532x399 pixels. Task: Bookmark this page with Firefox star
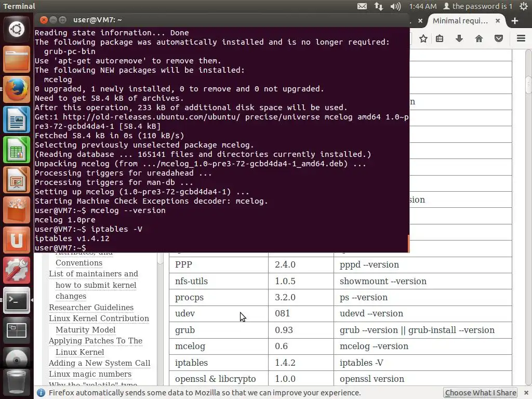(x=423, y=38)
